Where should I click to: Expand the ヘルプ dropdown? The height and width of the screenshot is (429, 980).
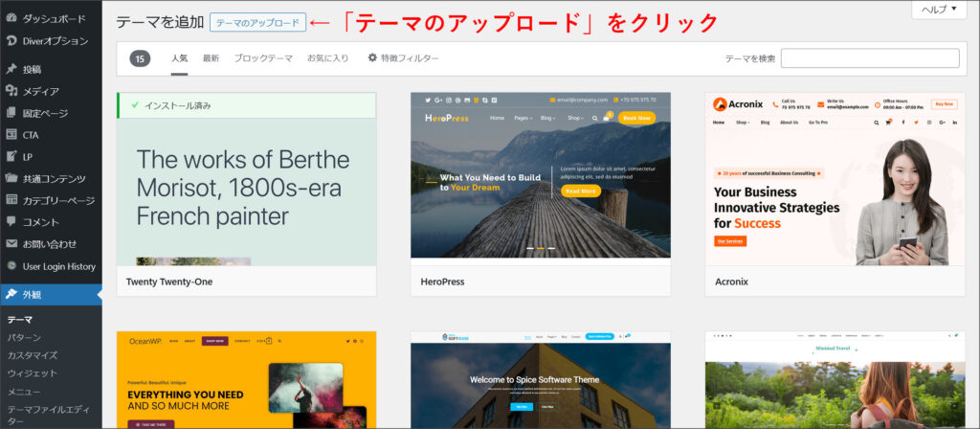[x=939, y=9]
